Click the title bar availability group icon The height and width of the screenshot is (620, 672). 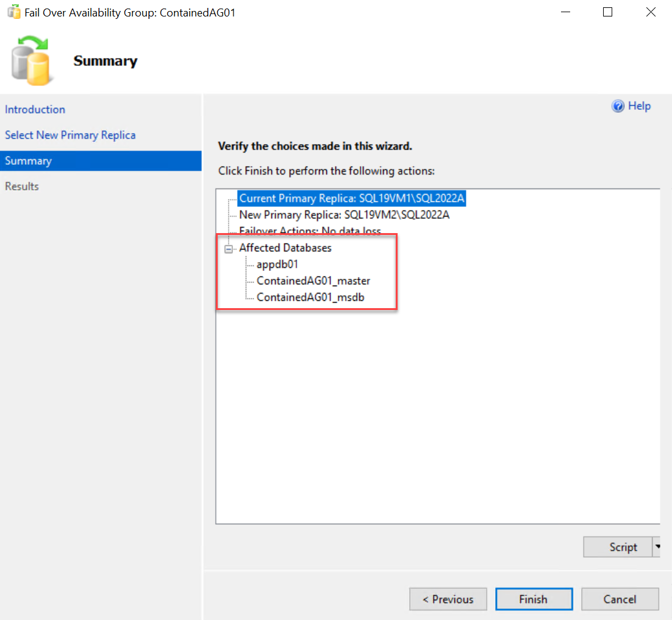point(13,12)
